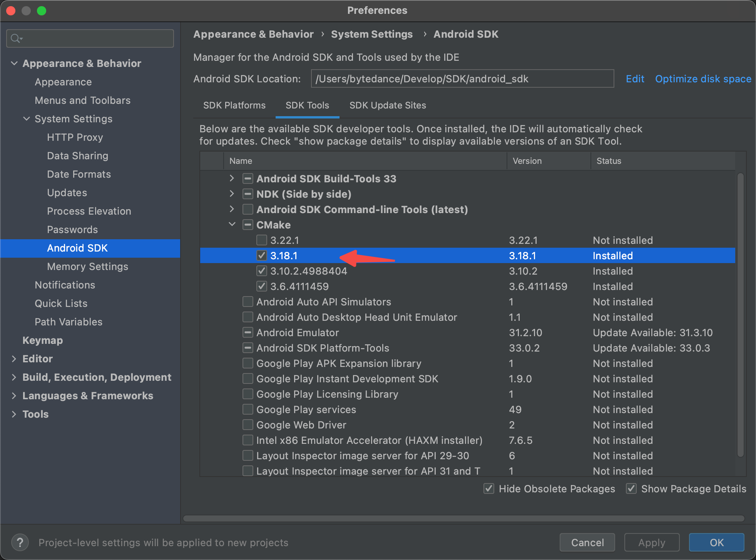
Task: Check the CMake 3.22.1 checkbox
Action: (x=262, y=240)
